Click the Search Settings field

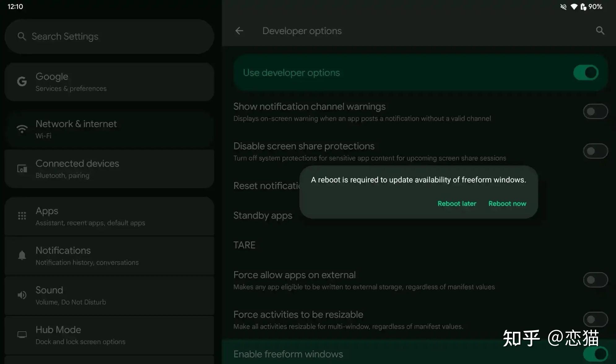click(x=108, y=36)
